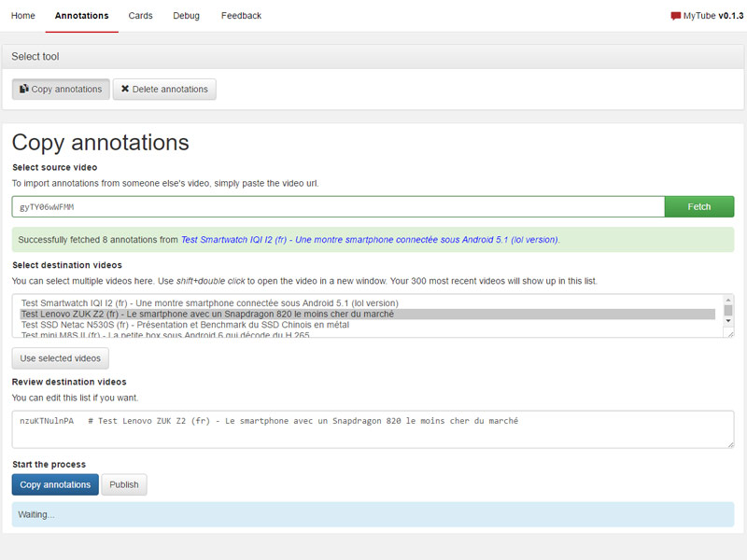
Task: Select the Copy annotations tool button
Action: pyautogui.click(x=61, y=89)
